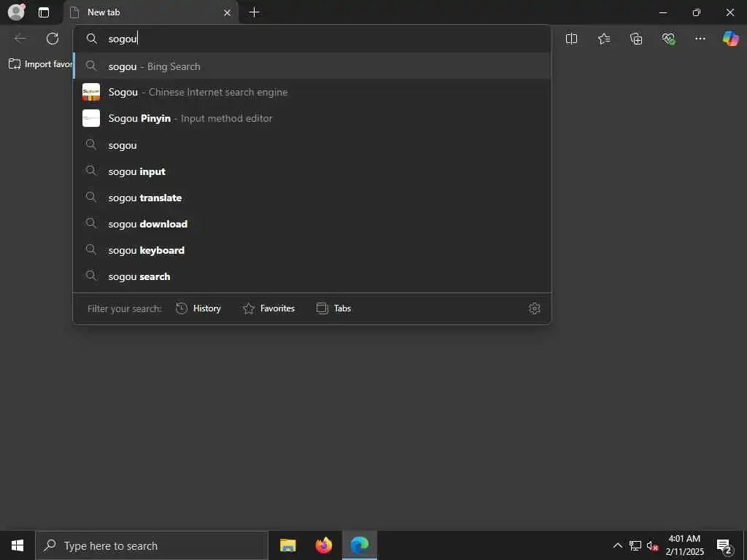Filter the search by History
Screen dimensions: 747x560
point(198,308)
